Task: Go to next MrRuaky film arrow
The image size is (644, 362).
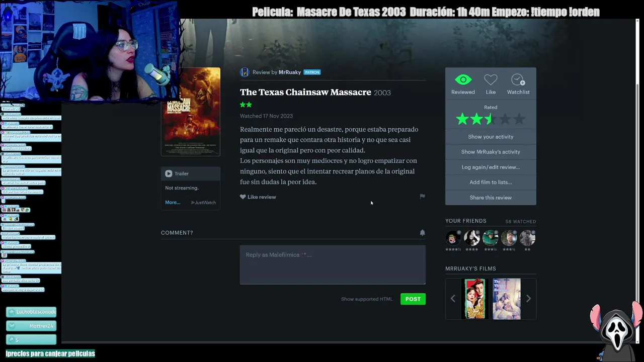Action: coord(528,299)
